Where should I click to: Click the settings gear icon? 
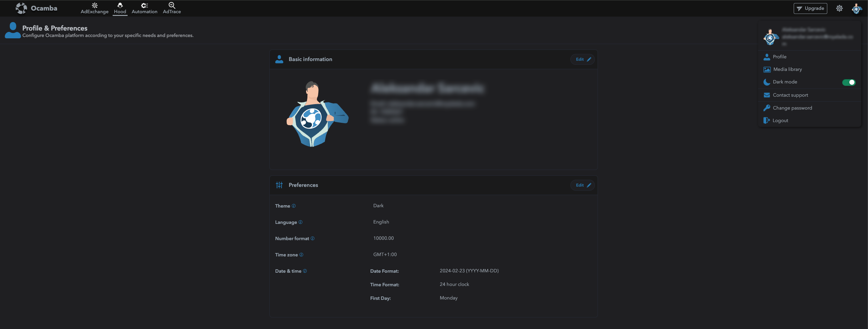[839, 8]
